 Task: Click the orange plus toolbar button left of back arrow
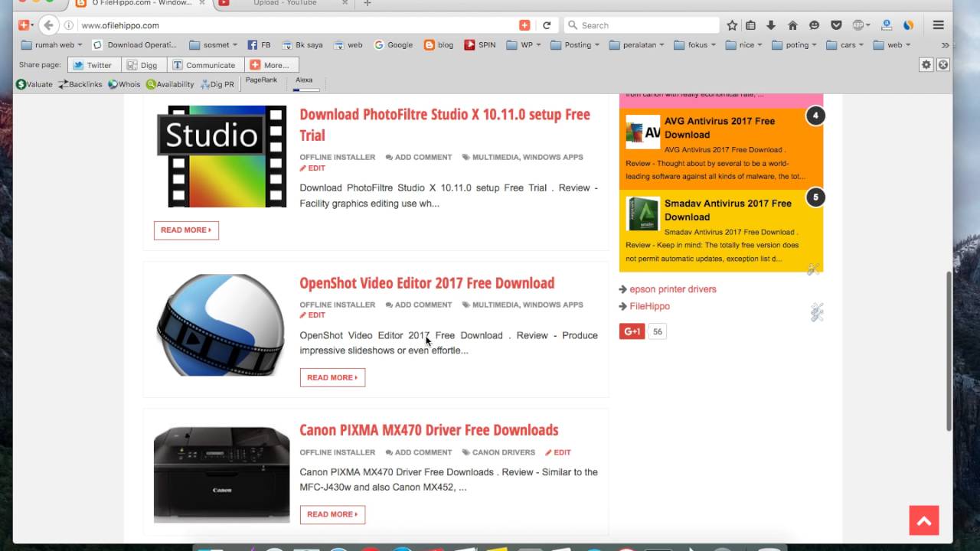tap(24, 25)
